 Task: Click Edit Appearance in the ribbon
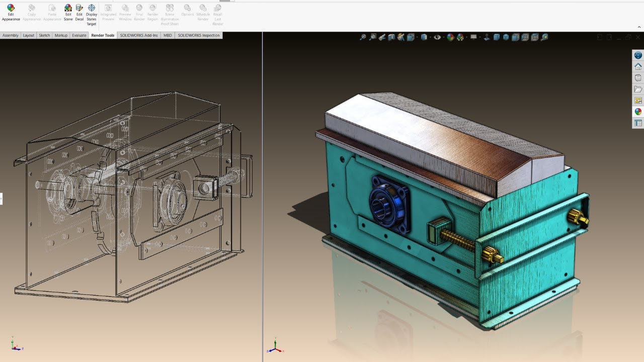(x=11, y=13)
